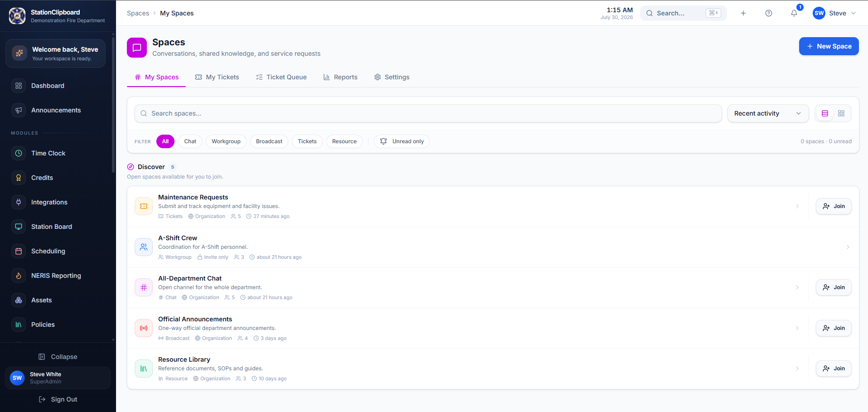Open the Dashboard sidebar icon
This screenshot has width=868, height=412.
point(19,86)
